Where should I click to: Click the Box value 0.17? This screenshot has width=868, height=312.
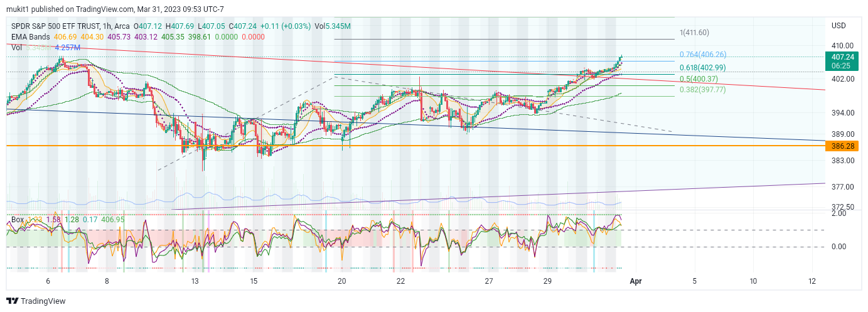click(90, 219)
